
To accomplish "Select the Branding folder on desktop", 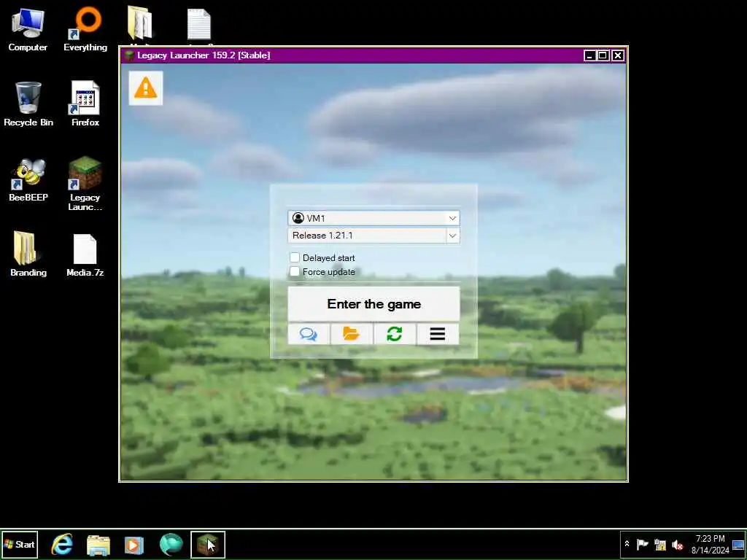I will coord(28,254).
